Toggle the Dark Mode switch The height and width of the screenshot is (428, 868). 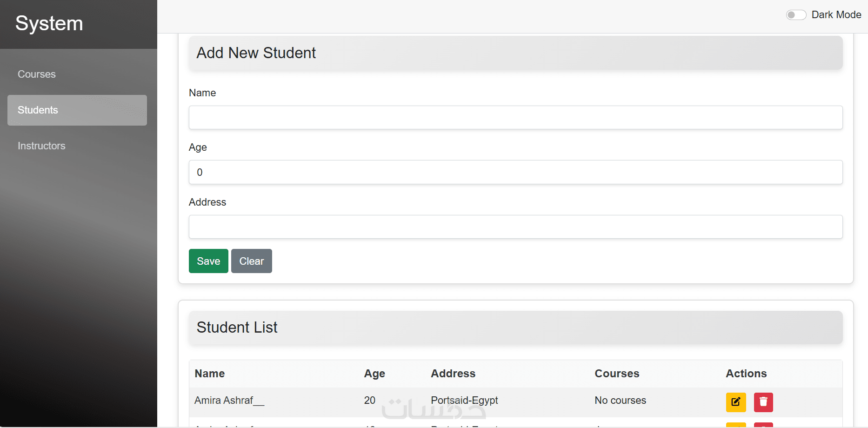pyautogui.click(x=795, y=15)
